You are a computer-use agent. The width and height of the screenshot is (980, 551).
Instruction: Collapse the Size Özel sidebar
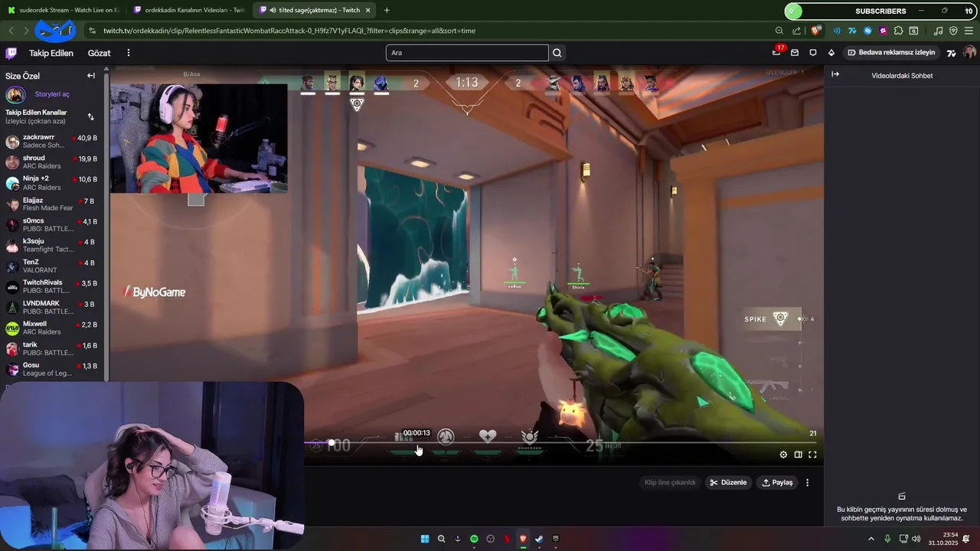click(91, 76)
